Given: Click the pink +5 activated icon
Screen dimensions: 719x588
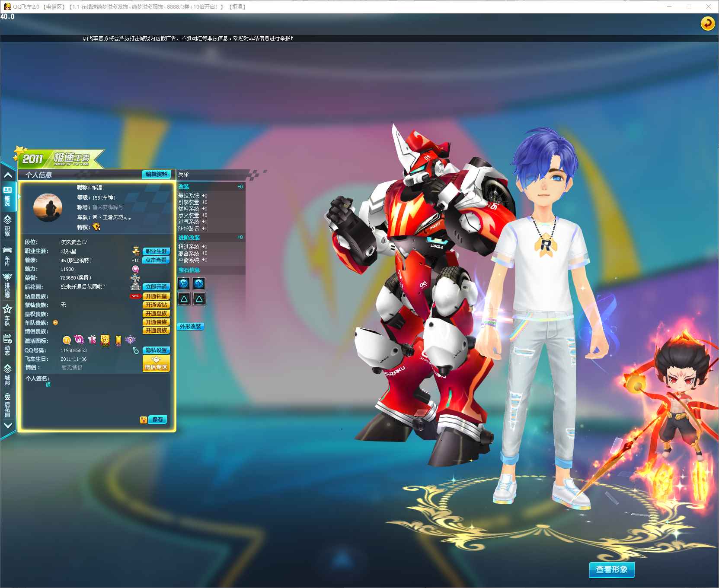Looking at the screenshot, I should (79, 340).
